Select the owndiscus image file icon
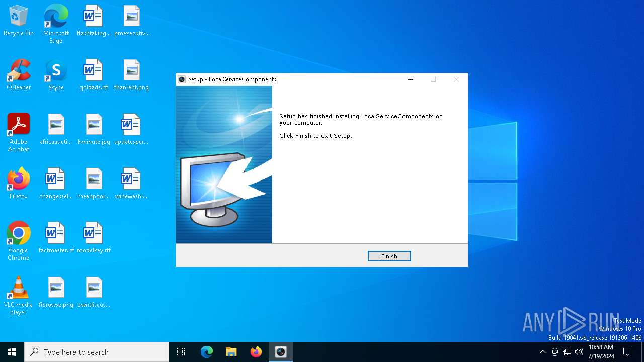This screenshot has width=644, height=362. (x=94, y=293)
